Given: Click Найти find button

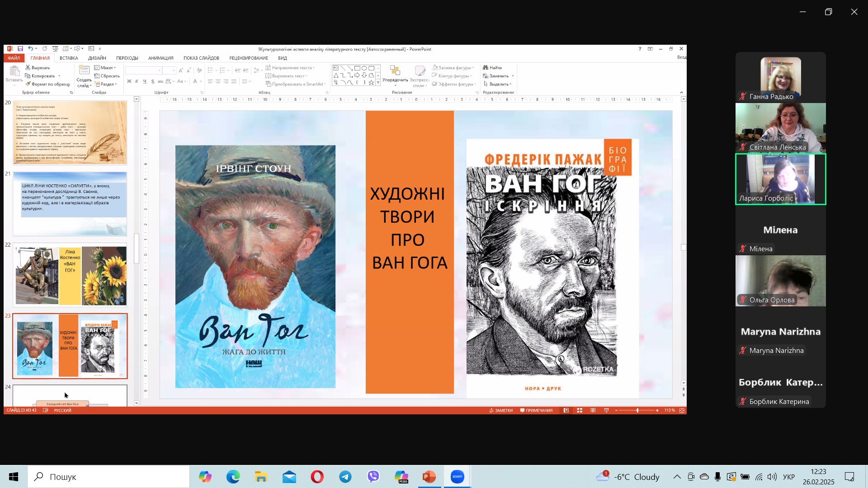Looking at the screenshot, I should [492, 68].
